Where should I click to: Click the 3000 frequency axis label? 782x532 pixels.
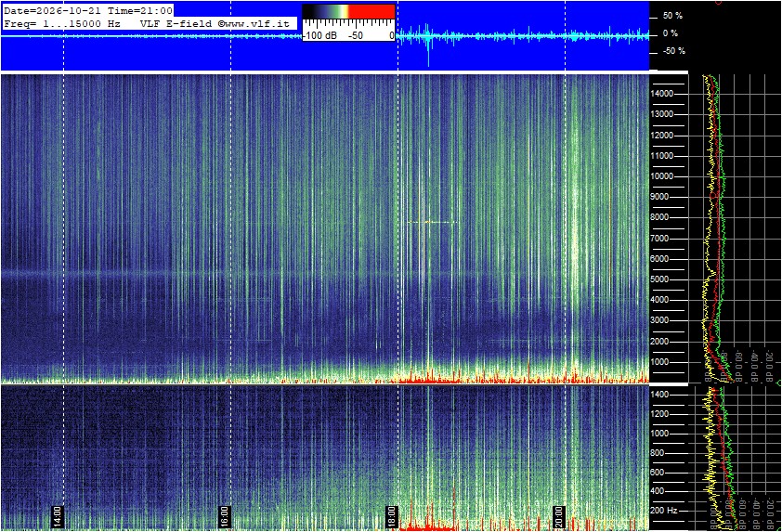click(x=659, y=320)
